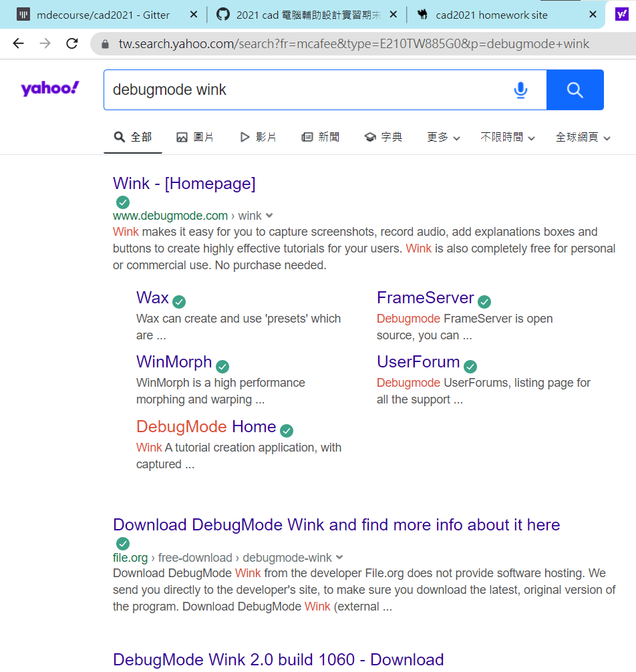Expand the arrow beside www.debugmode.com › wink
Image resolution: width=636 pixels, height=672 pixels.
(x=269, y=216)
